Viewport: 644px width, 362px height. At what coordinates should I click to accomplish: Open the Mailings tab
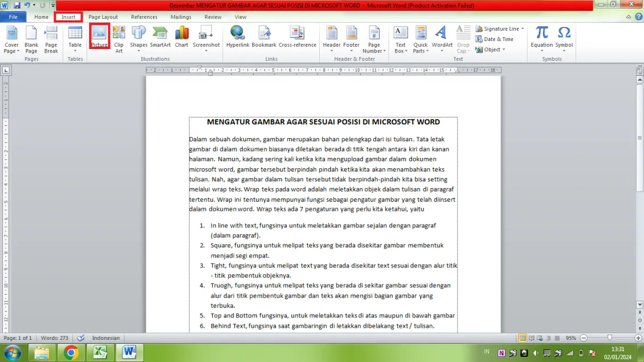181,17
